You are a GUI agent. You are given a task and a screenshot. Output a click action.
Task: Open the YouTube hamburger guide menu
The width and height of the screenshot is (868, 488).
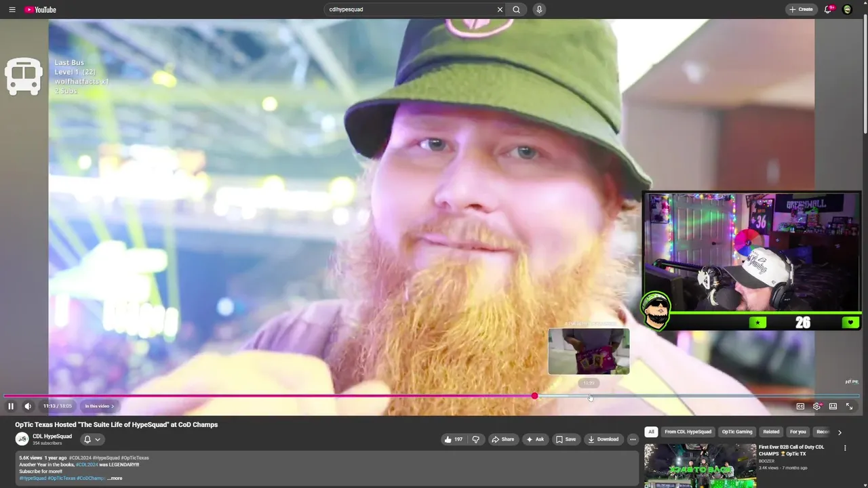[12, 9]
